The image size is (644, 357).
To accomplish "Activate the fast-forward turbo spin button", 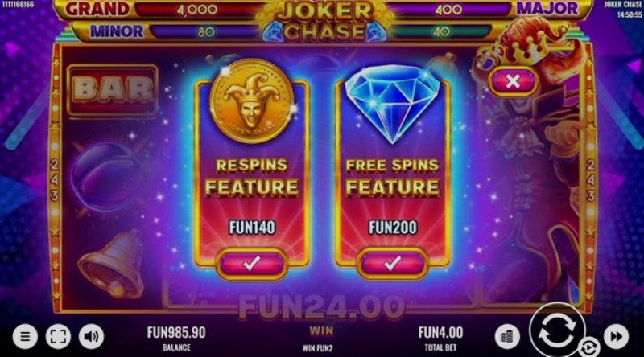I will click(x=616, y=336).
